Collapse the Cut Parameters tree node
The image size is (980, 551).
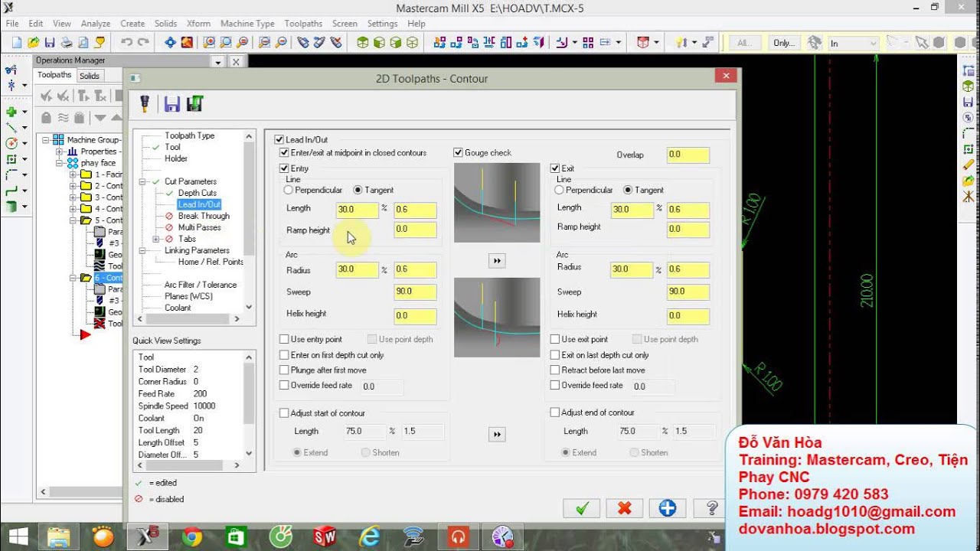(143, 181)
